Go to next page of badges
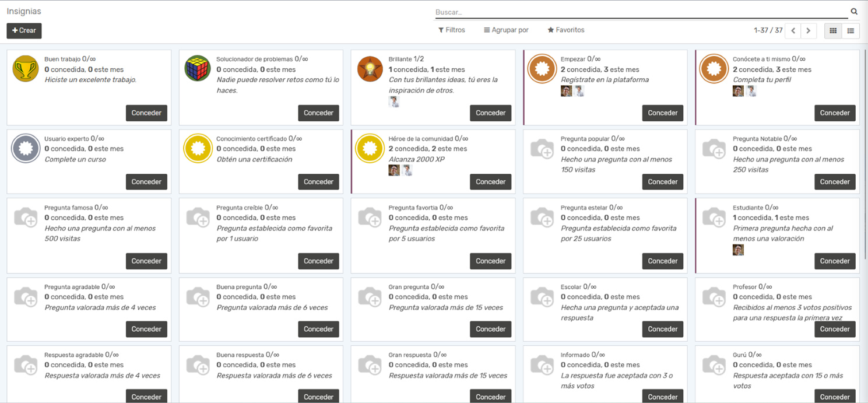 point(808,31)
